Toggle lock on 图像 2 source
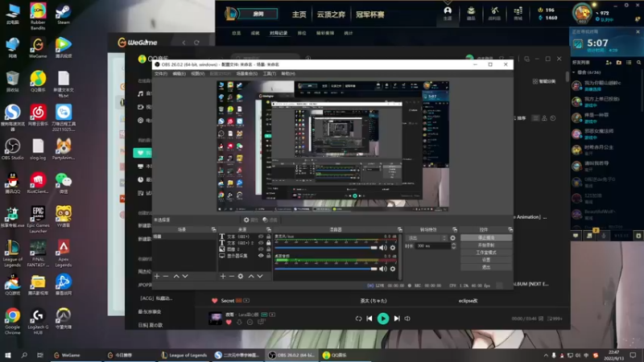Viewport: 644px width, 362px height. (269, 249)
